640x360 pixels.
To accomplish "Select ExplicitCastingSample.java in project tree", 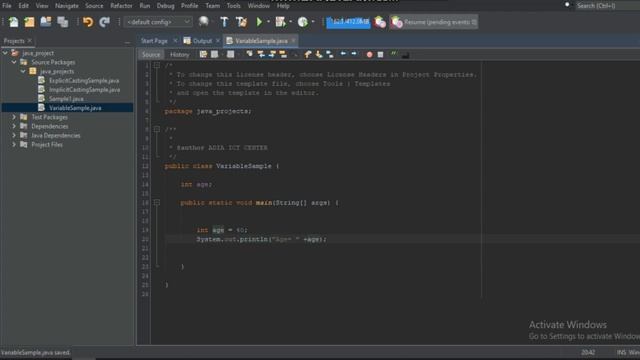I will (84, 80).
